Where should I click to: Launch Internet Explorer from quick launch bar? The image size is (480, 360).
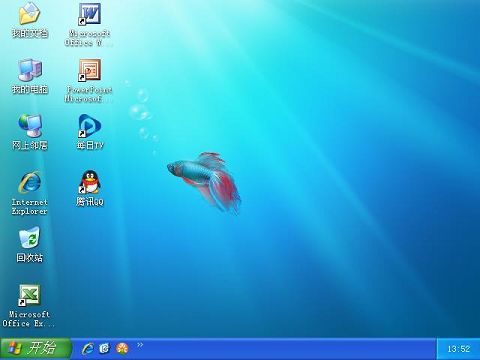tap(88, 349)
